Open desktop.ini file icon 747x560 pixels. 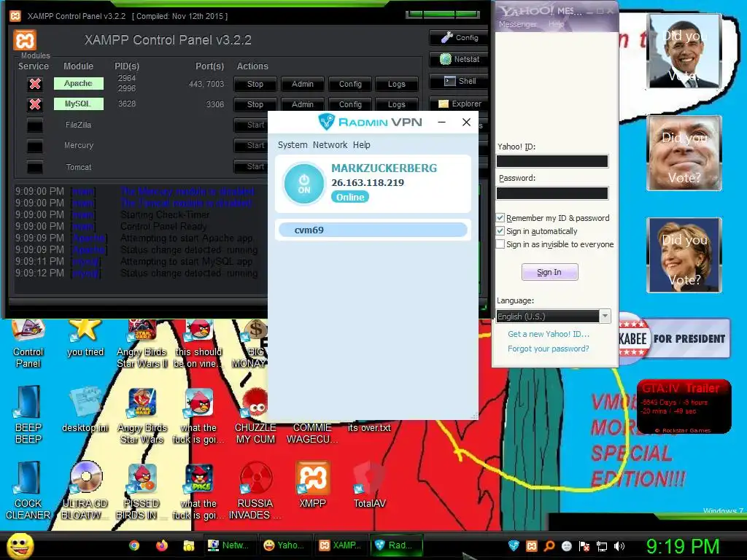tap(85, 410)
